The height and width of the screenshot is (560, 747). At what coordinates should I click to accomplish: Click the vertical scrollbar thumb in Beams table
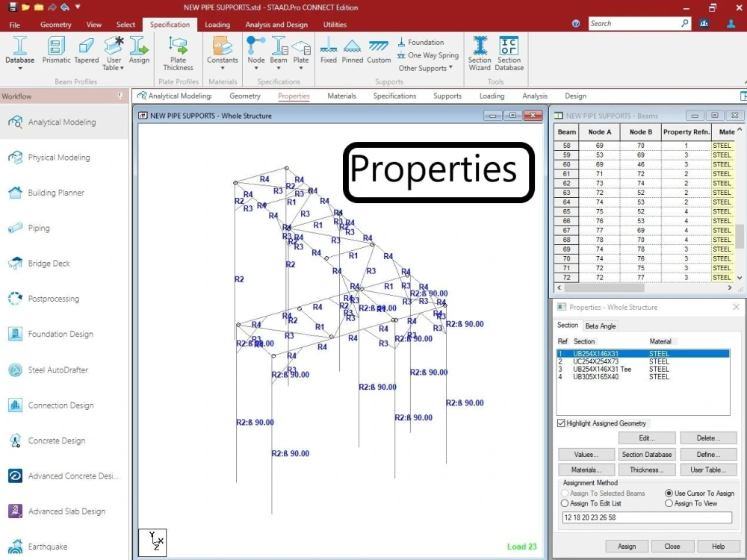point(740,236)
